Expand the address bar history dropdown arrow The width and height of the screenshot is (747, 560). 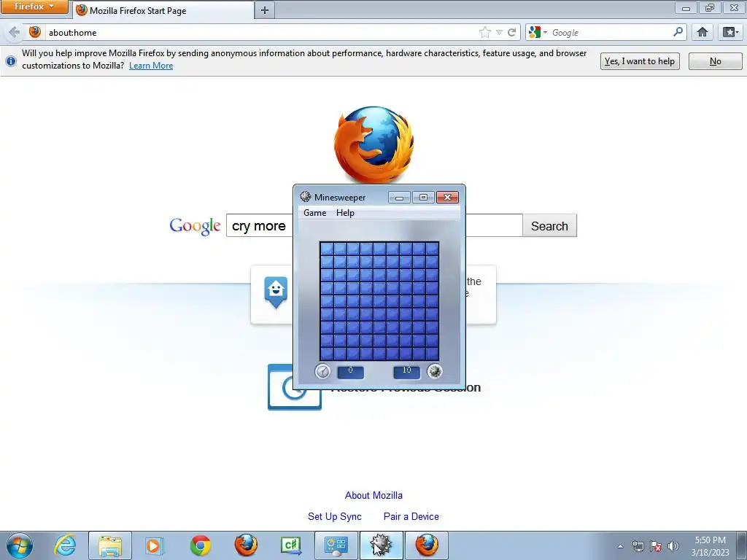tap(499, 32)
